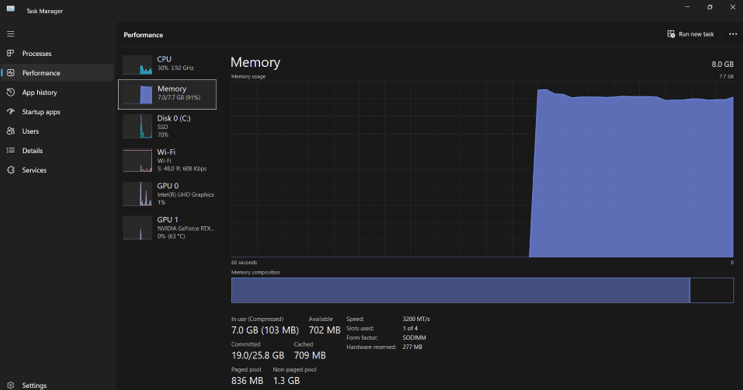Switch to Disk 0 (C:) performance view
The width and height of the screenshot is (743, 390).
click(x=167, y=126)
